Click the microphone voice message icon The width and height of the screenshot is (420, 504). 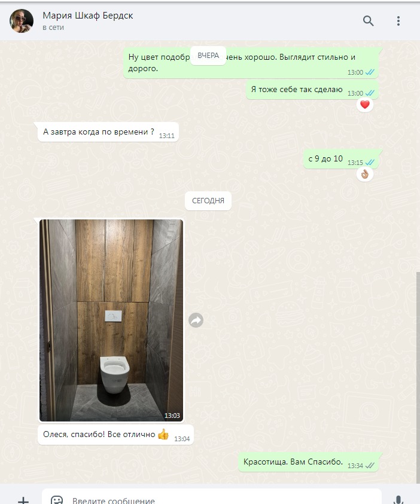[x=398, y=500]
